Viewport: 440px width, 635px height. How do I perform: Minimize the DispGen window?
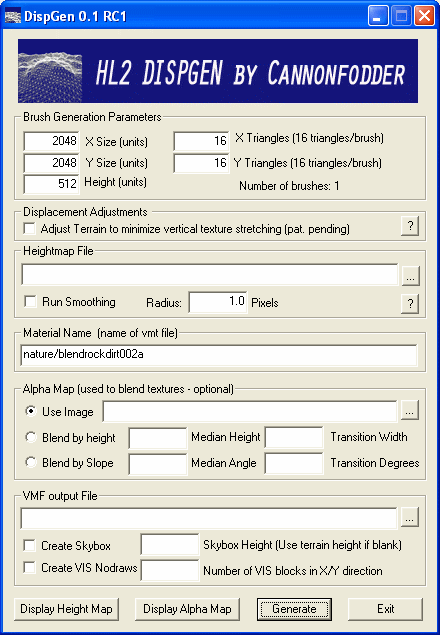point(378,17)
